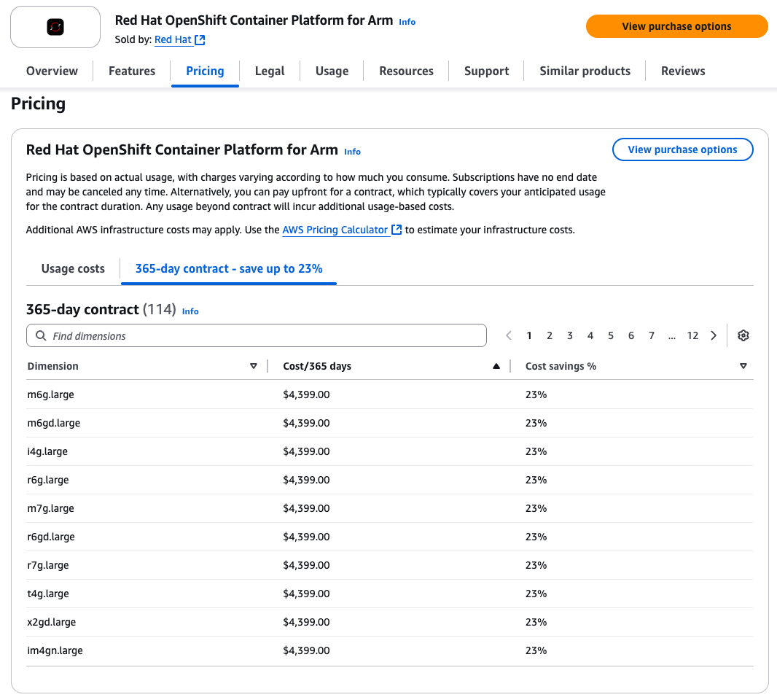Click orange View purchase options button
The height and width of the screenshot is (700, 777).
click(x=676, y=26)
